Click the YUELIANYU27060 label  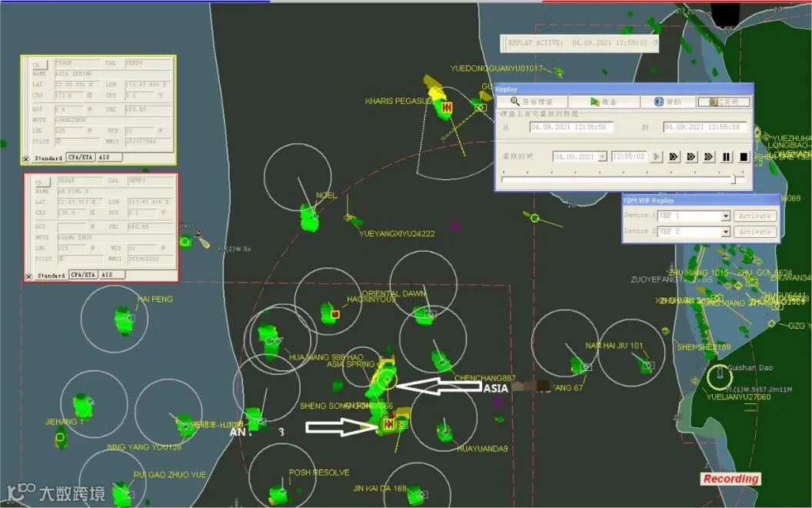pyautogui.click(x=738, y=397)
